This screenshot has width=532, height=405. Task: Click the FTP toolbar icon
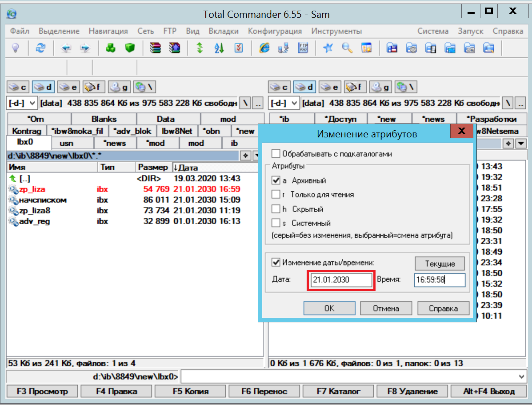pos(303,48)
